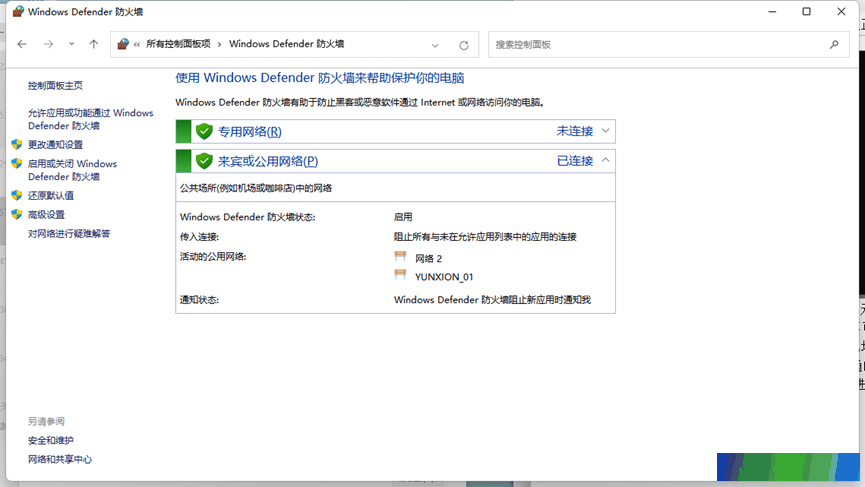Click the firewall icon in title bar
This screenshot has height=487, width=865.
[18, 12]
